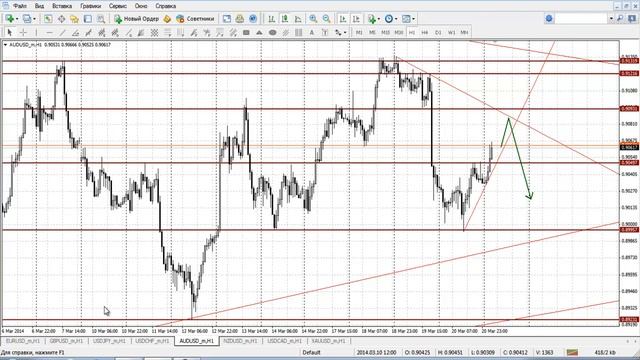Switch to the EURUSD_m,H1 chart tab
The image size is (640, 360).
coord(23,341)
